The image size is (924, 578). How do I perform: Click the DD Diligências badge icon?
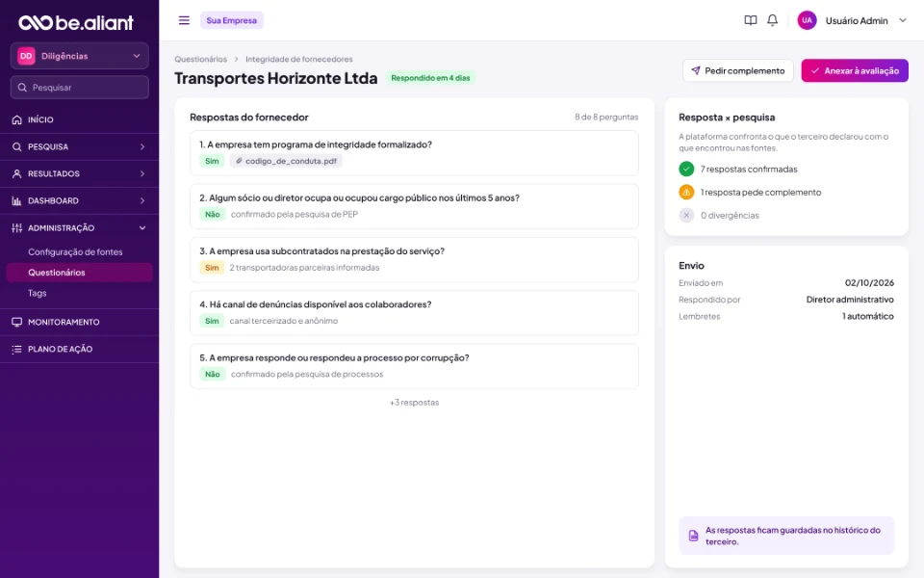click(26, 56)
